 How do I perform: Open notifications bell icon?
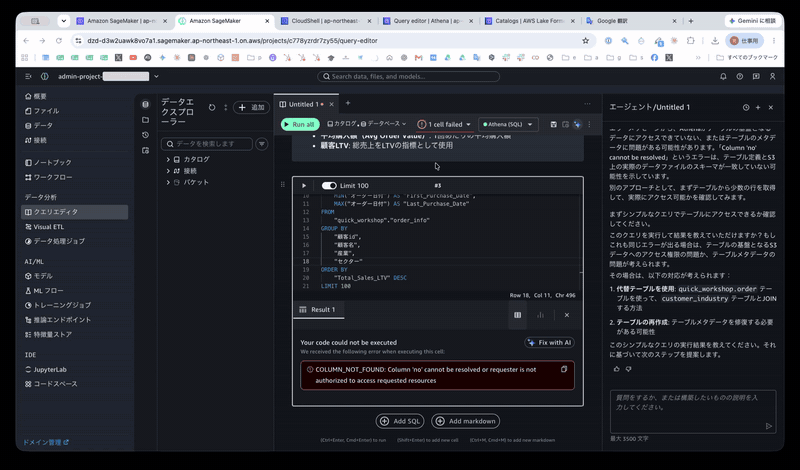723,77
